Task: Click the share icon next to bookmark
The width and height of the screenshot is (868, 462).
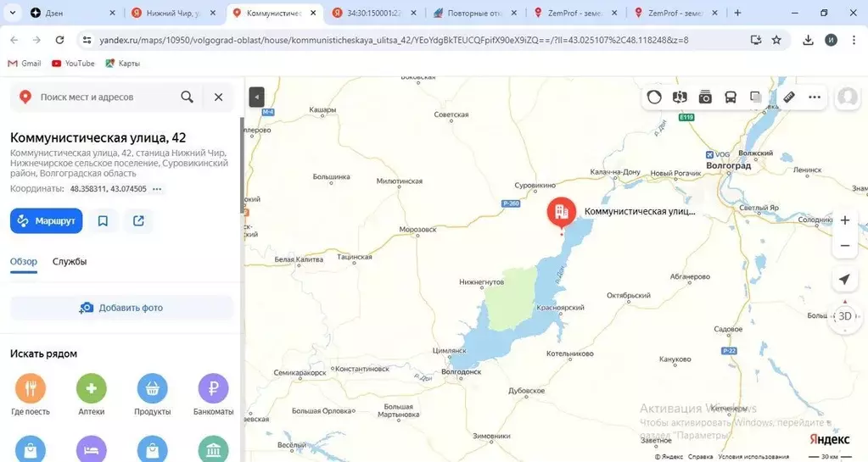Action: [138, 221]
